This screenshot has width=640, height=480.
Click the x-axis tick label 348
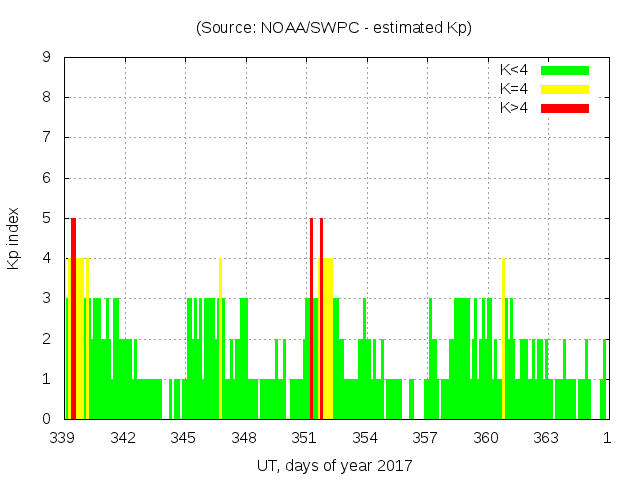coord(245,438)
